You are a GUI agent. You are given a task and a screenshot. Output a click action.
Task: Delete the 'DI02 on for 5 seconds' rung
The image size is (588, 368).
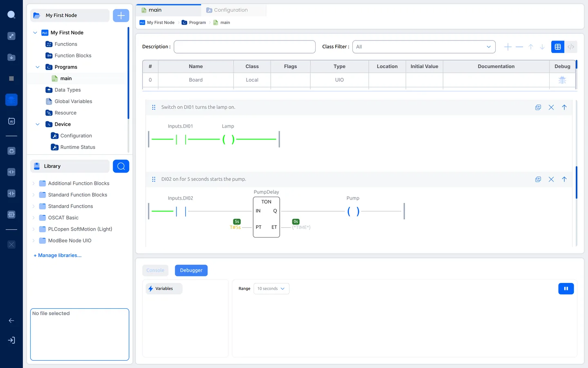pos(551,179)
